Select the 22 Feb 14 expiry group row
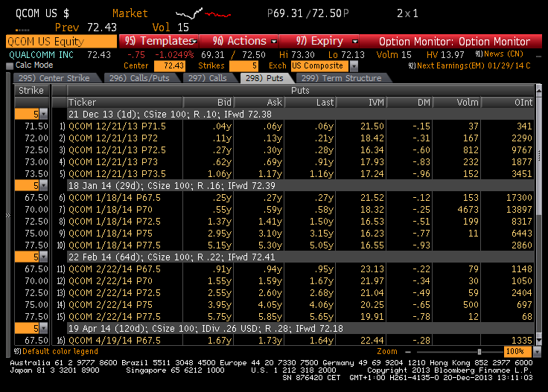The width and height of the screenshot is (548, 392). pyautogui.click(x=301, y=257)
